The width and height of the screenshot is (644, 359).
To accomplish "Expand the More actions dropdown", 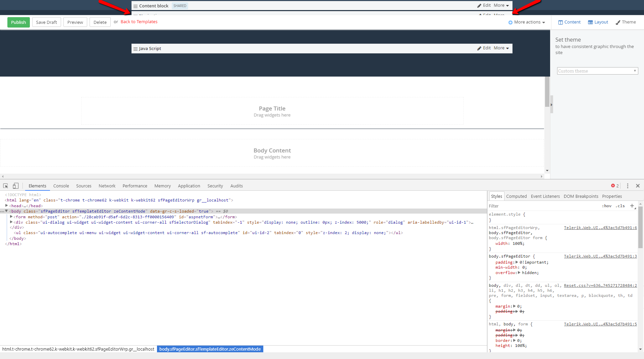I will point(527,22).
